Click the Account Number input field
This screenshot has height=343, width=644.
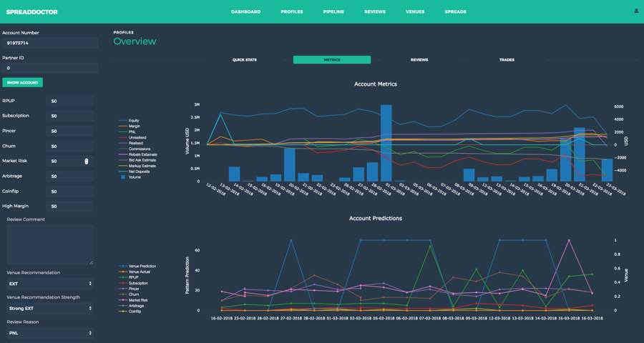(x=49, y=43)
